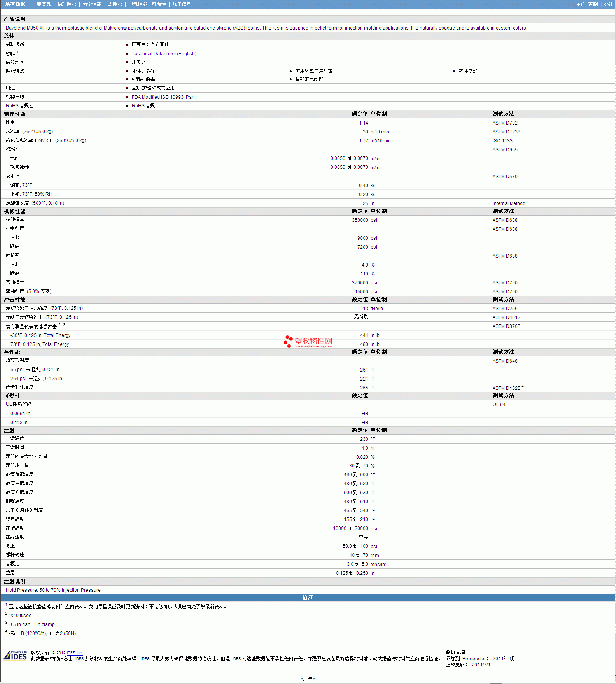
Task: Click the Prospector link in 修订记录
Action: [474, 659]
